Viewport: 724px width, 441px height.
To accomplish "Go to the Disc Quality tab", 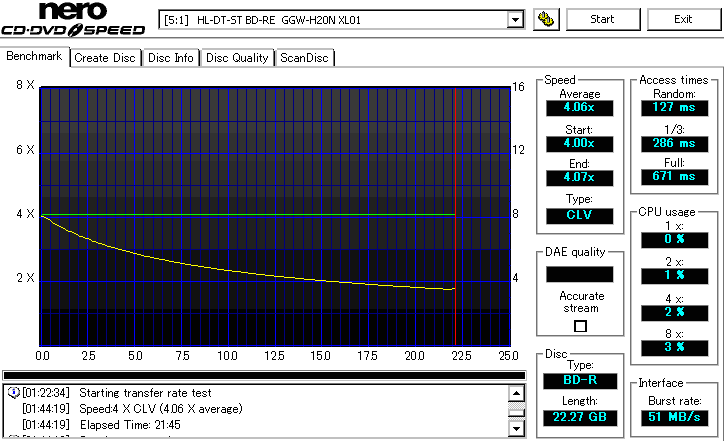I will click(x=236, y=58).
